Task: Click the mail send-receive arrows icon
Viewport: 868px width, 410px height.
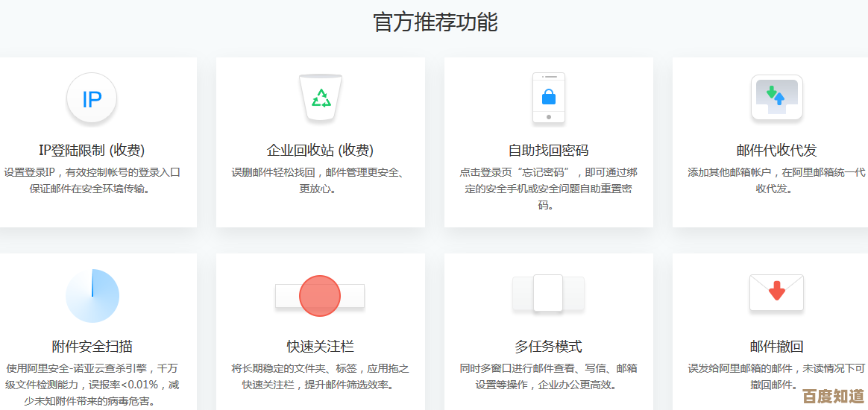Action: pyautogui.click(x=776, y=98)
